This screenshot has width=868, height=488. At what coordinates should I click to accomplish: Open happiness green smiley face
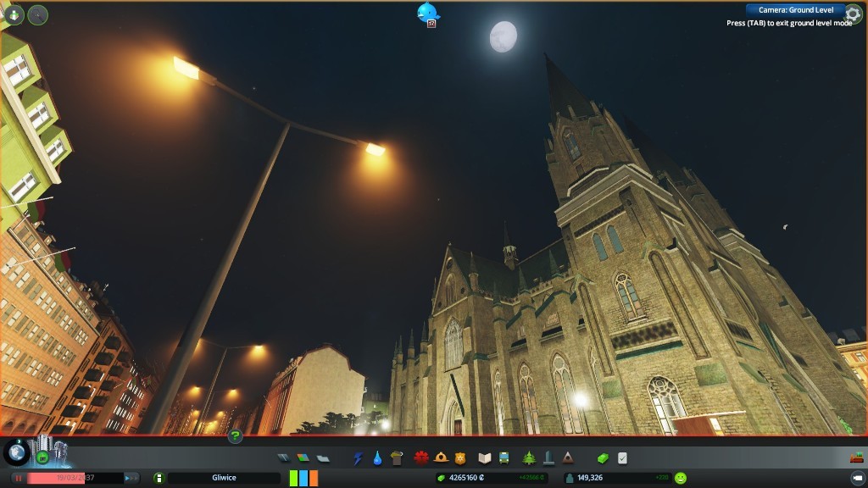(681, 478)
